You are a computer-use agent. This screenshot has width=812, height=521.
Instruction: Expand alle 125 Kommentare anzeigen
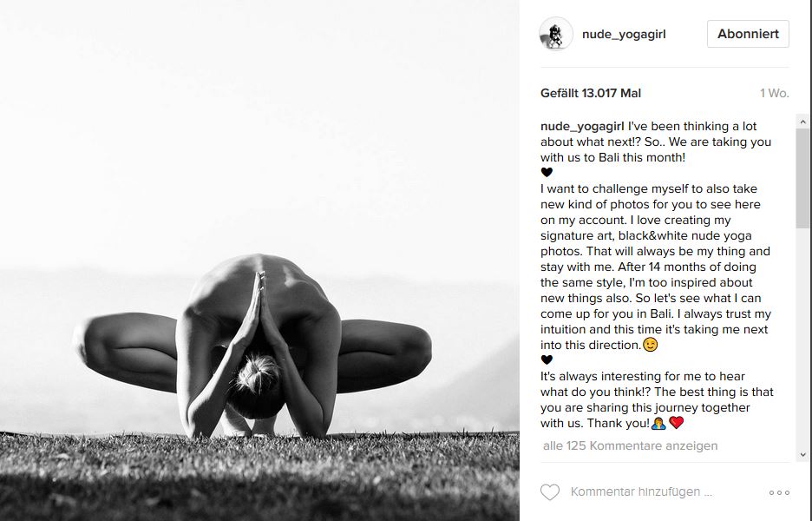point(630,445)
